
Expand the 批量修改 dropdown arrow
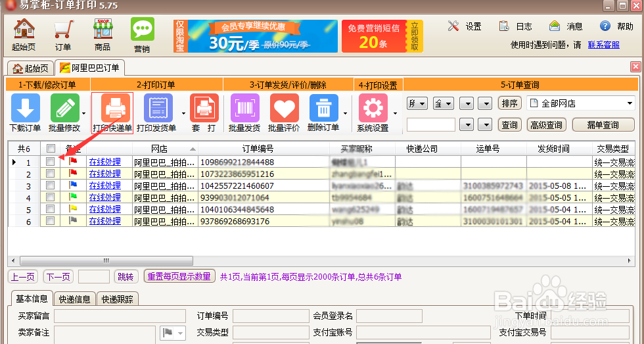tap(84, 113)
